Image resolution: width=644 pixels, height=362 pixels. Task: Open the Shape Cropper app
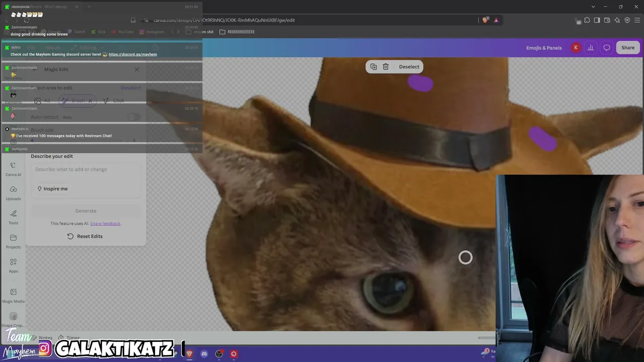coord(13,320)
